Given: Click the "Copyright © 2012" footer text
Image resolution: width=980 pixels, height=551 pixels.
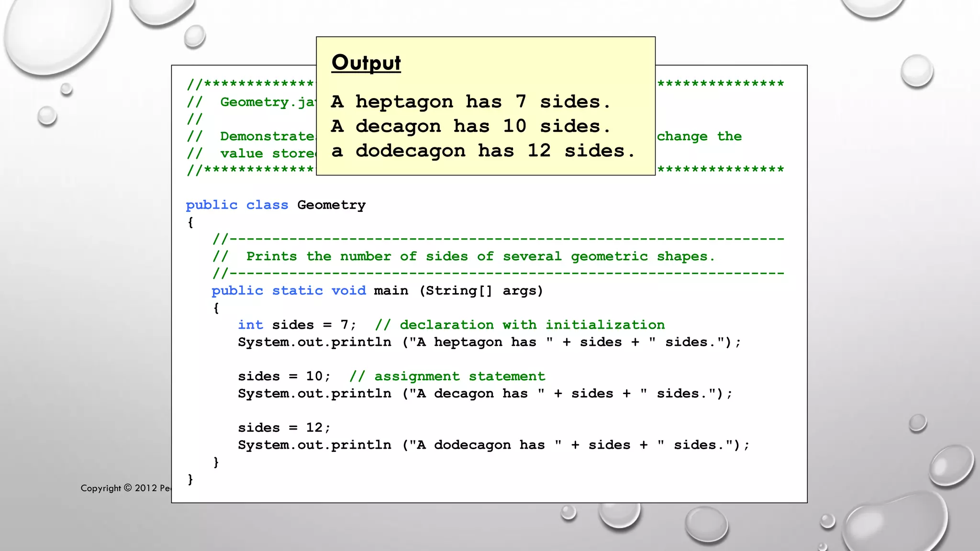Looking at the screenshot, I should (x=126, y=488).
